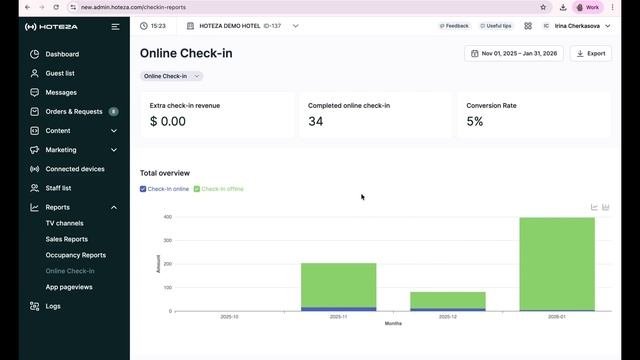Click the Messages chat icon
This screenshot has height=360, width=640.
[x=35, y=92]
